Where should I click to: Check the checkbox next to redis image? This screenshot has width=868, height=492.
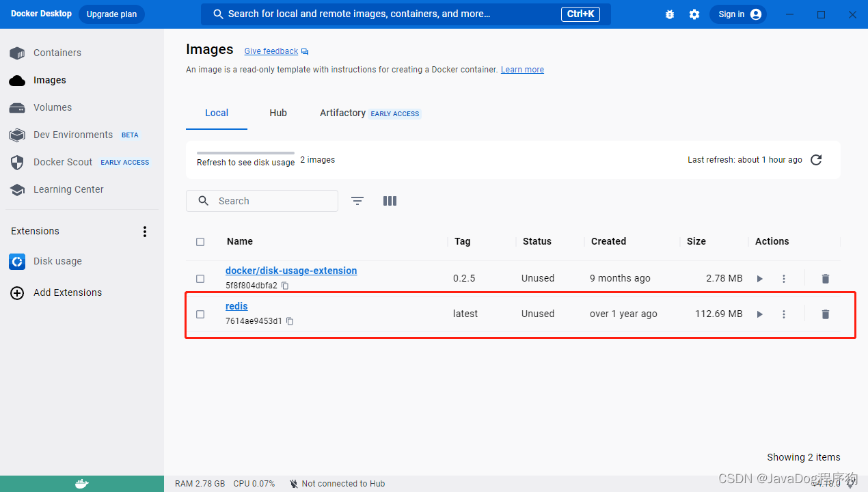coord(200,314)
